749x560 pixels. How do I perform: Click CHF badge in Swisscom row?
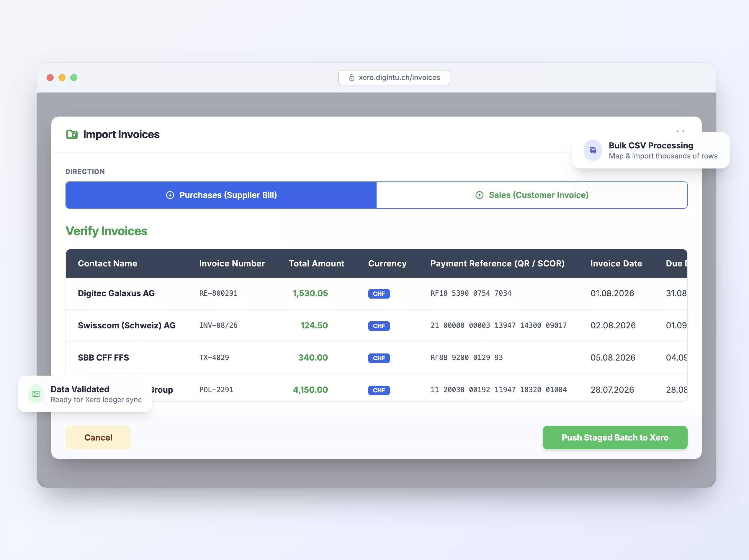tap(379, 326)
